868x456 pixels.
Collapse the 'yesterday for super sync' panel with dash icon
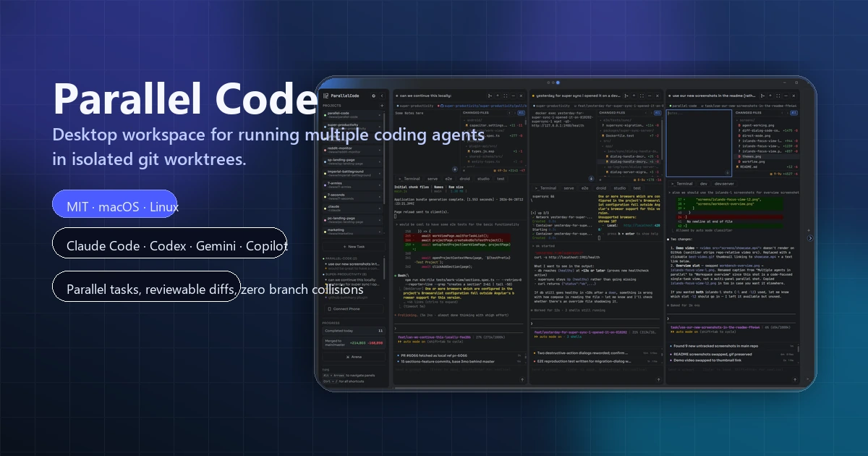(x=650, y=96)
